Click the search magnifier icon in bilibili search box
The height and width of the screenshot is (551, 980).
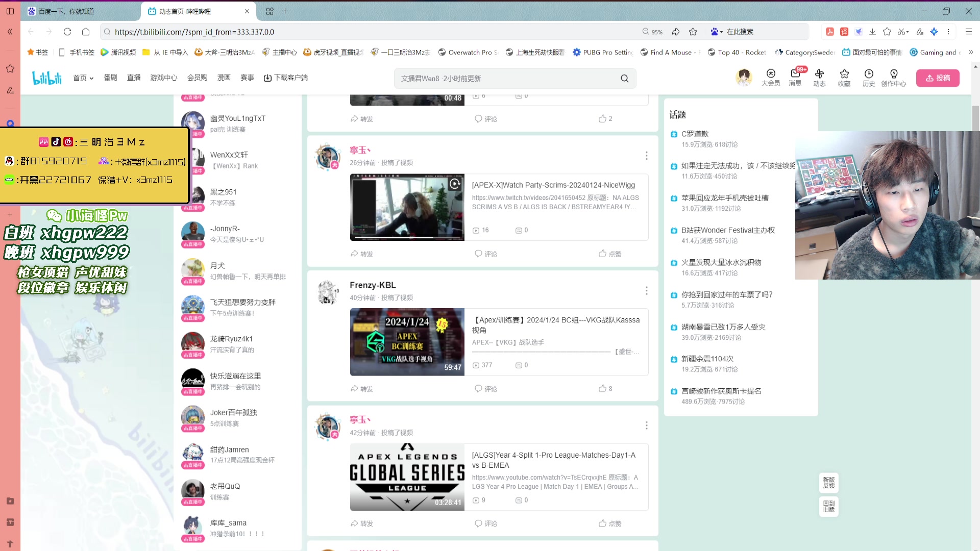[x=624, y=79]
